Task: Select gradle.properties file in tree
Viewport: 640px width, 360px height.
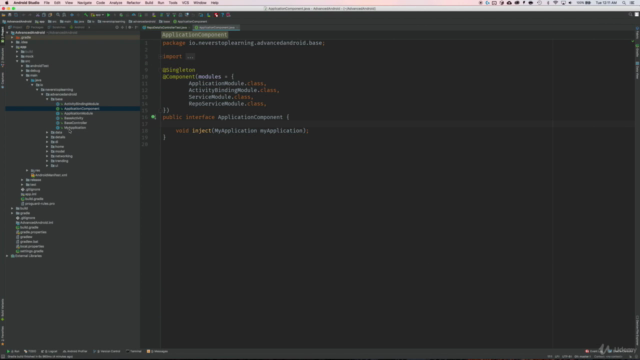Action: tap(33, 232)
